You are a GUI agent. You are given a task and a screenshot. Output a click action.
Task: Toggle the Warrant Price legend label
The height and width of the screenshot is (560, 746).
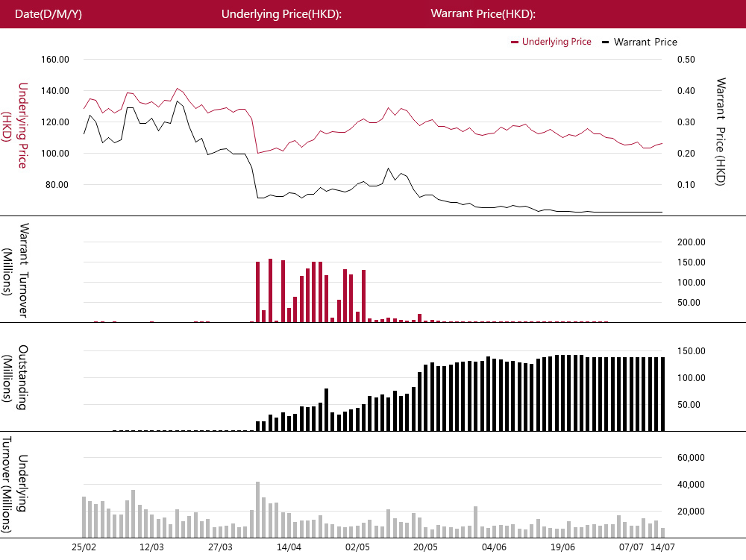(645, 42)
